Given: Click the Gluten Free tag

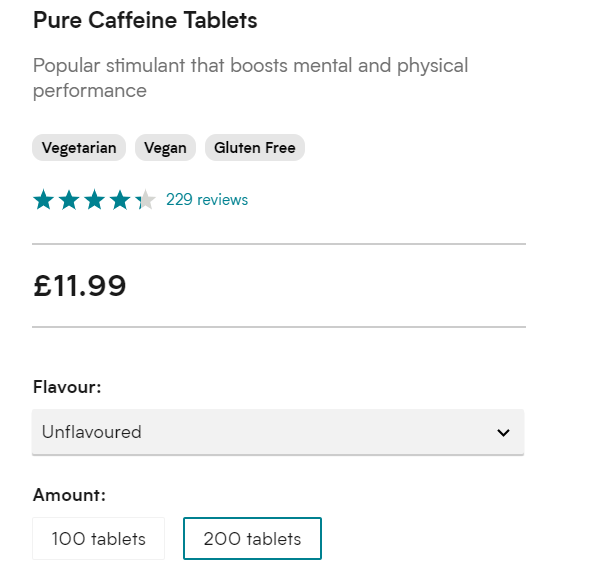Looking at the screenshot, I should tap(255, 148).
